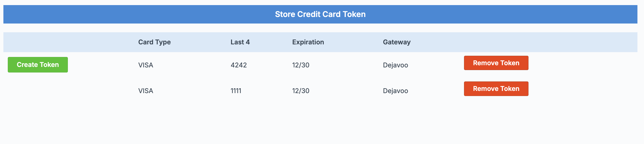Screen dimensions: 644x144
Task: Click the green Create Token button
Action: 38,65
